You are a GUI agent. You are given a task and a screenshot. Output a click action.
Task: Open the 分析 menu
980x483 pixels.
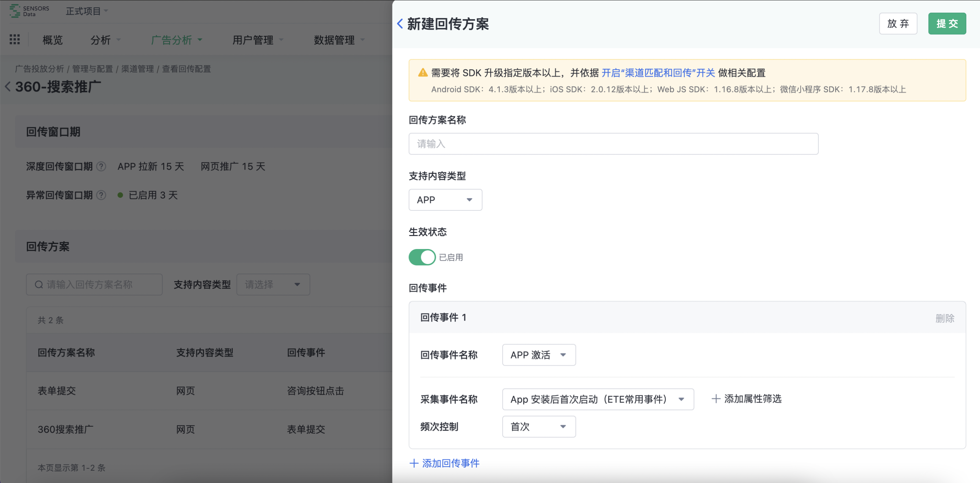(x=105, y=40)
